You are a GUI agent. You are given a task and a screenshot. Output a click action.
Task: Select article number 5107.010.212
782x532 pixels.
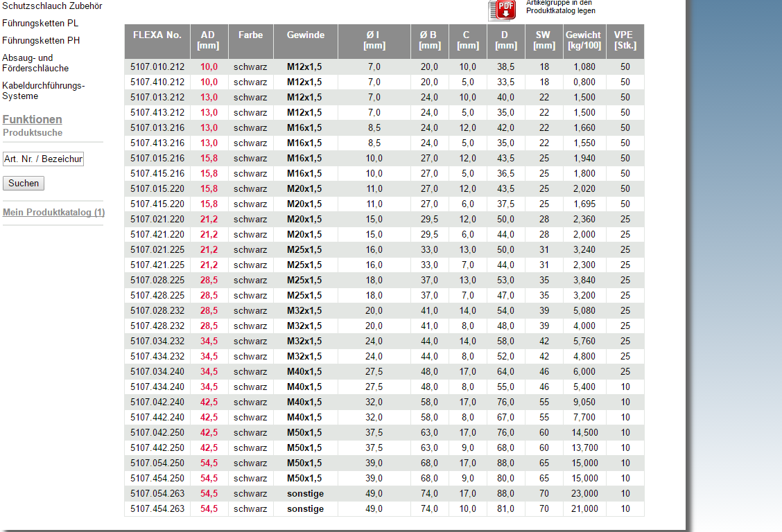click(x=157, y=66)
